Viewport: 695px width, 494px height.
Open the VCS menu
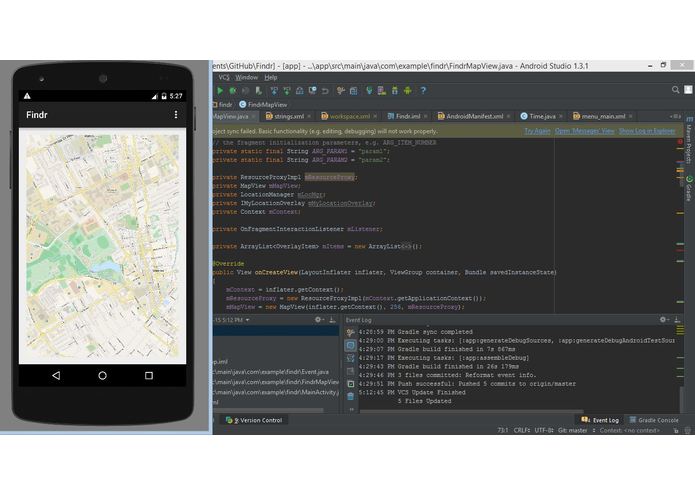point(224,77)
